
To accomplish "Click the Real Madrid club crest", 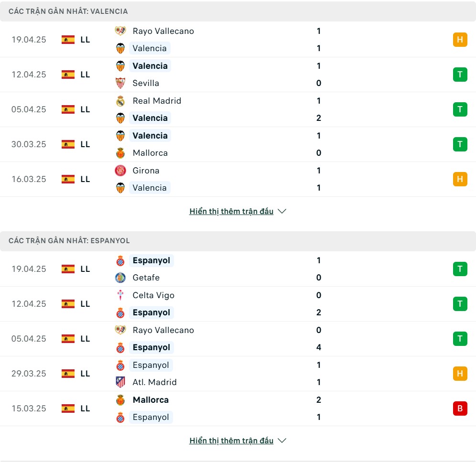I will [x=120, y=101].
